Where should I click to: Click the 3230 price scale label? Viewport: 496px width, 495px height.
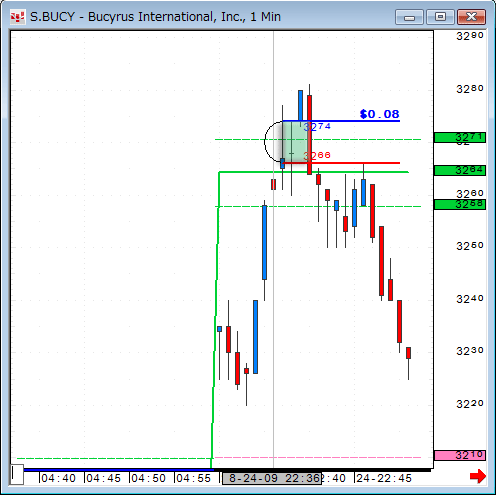470,351
